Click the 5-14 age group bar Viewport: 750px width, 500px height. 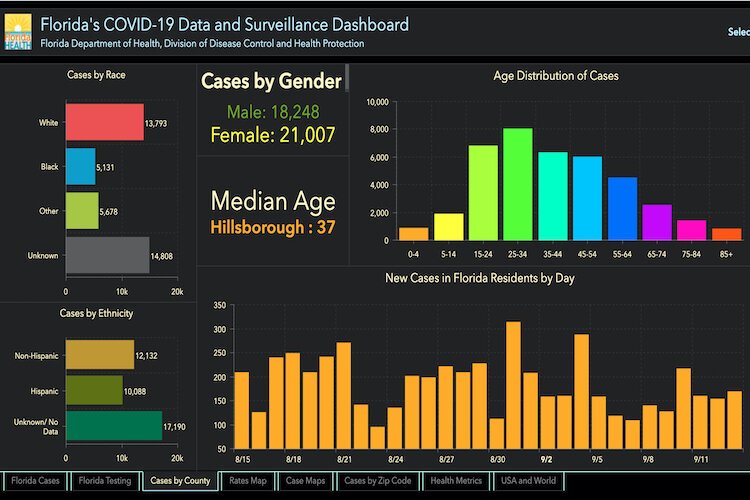pos(449,227)
